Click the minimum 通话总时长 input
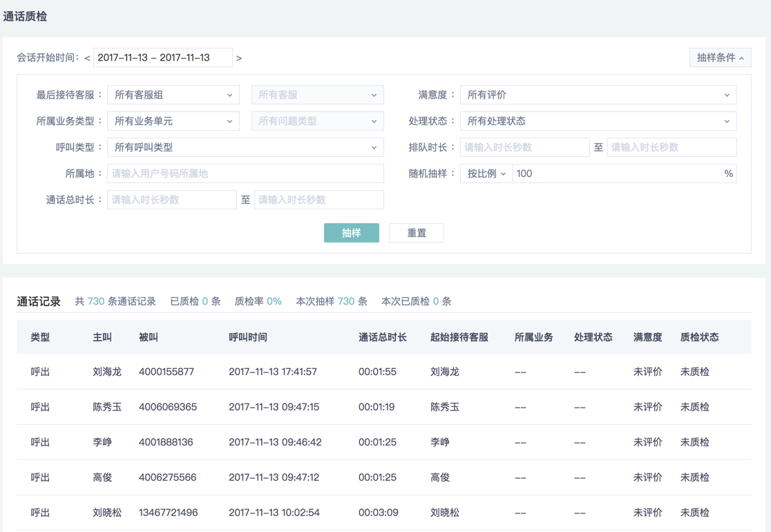771x532 pixels. tap(172, 200)
